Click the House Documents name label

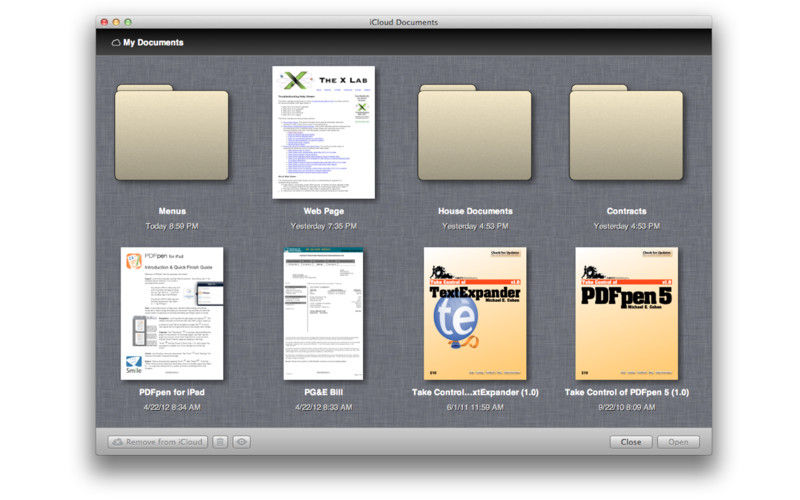pyautogui.click(x=475, y=211)
